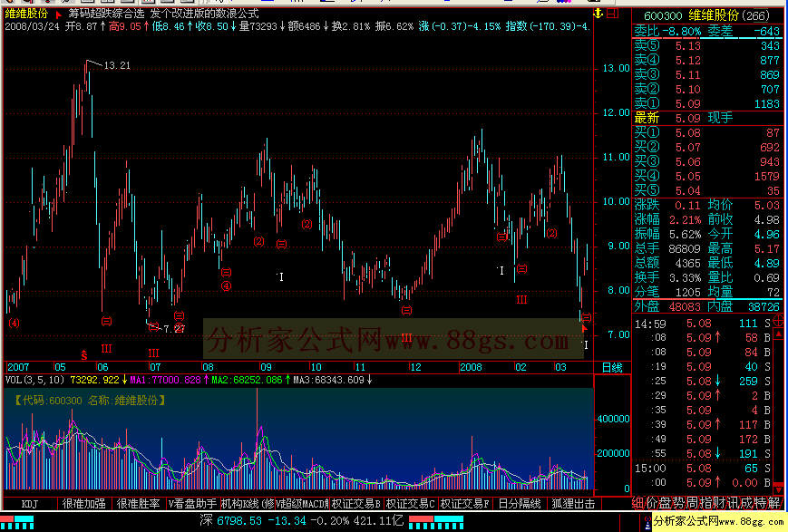
Task: Click the yellow anchor icon above the price scale
Action: 598,14
